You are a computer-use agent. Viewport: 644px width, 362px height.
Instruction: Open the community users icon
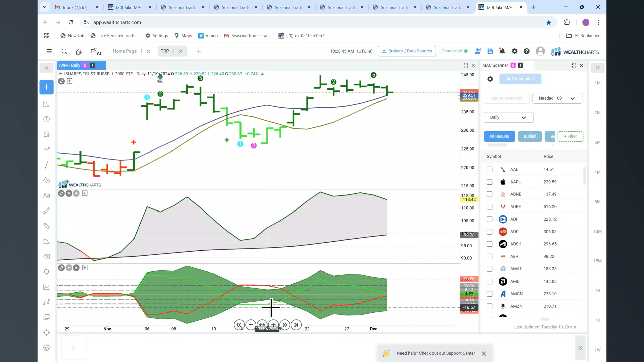click(x=478, y=51)
